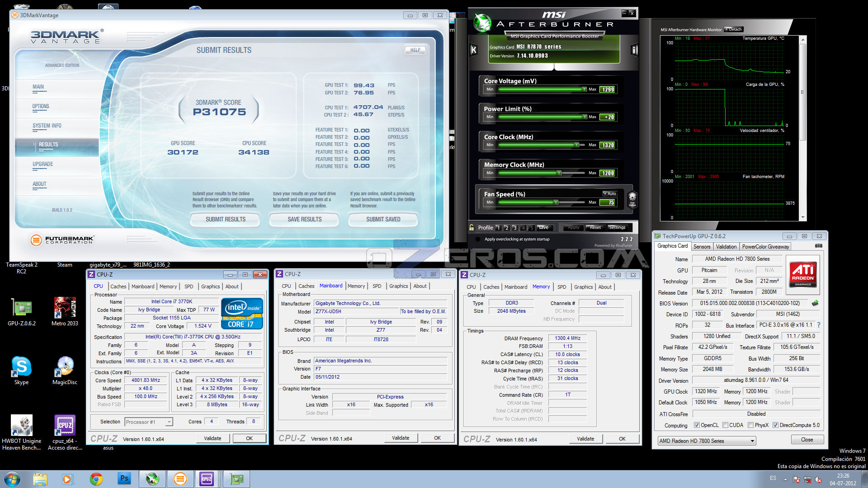Viewport: 868px width, 488px height.
Task: Open SPD tab in Memory CPU-Z window
Action: tap(561, 287)
